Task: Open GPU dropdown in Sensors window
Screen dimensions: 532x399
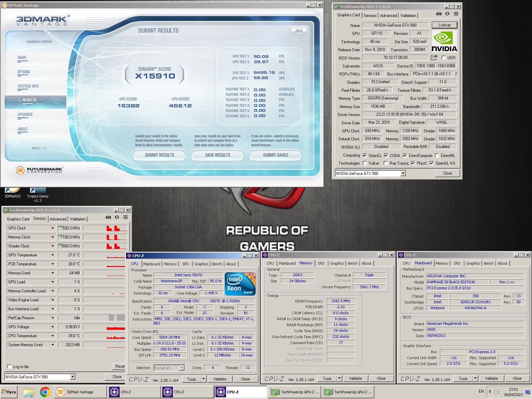Action: [73, 377]
